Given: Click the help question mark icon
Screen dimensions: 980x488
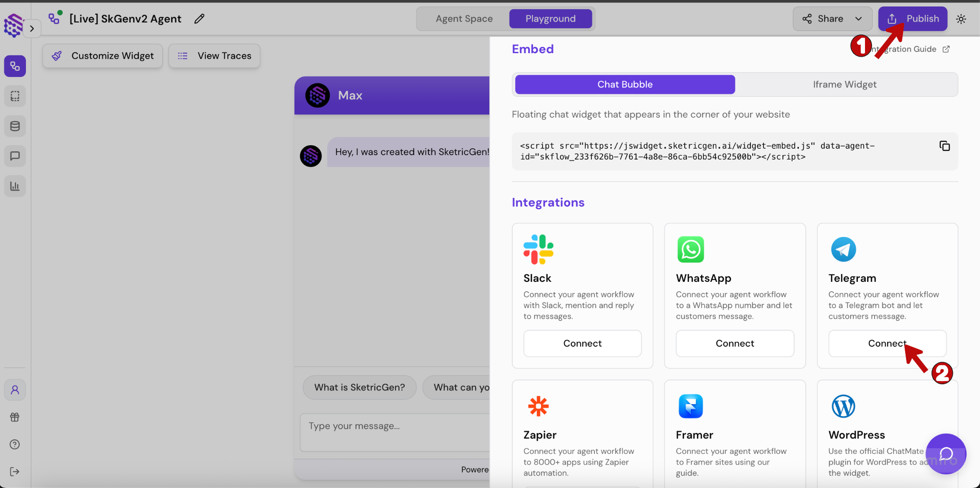Looking at the screenshot, I should point(15,444).
